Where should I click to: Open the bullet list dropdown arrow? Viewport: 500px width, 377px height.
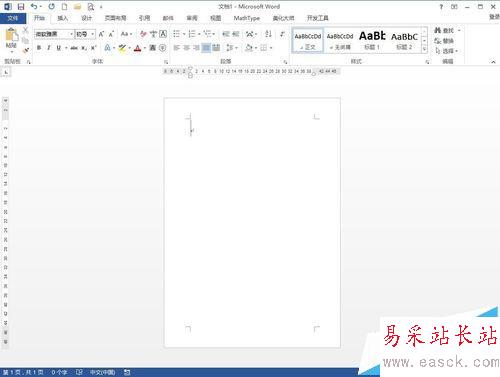pos(184,34)
